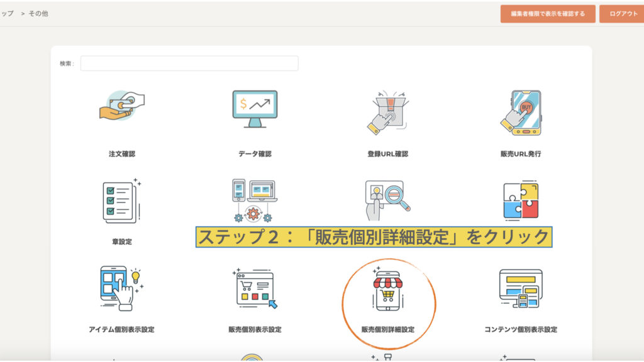Click the その他 breadcrumb item
Image resolution: width=644 pixels, height=362 pixels.
[38, 13]
